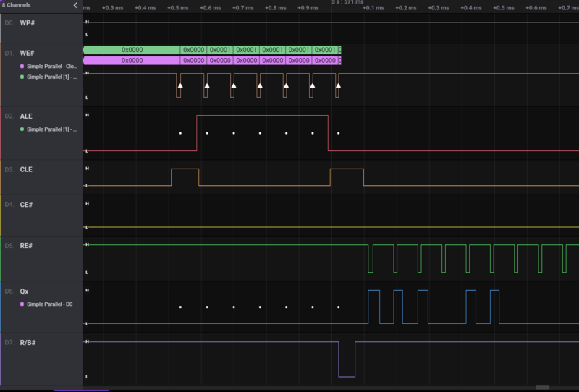Viewport: 579px width, 392px height.
Task: Click the D4 CE# channel label
Action: (27, 205)
